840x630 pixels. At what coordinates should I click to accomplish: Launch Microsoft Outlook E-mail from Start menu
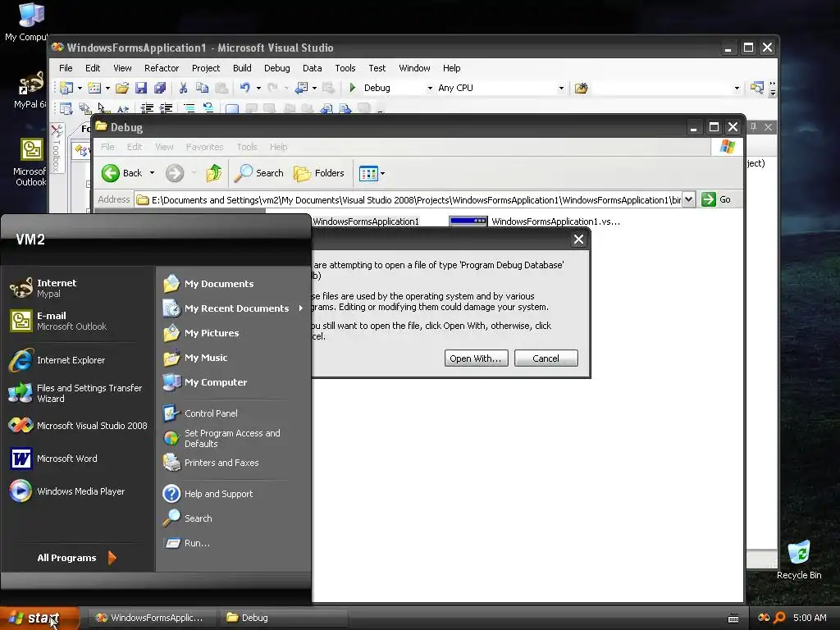click(58, 321)
